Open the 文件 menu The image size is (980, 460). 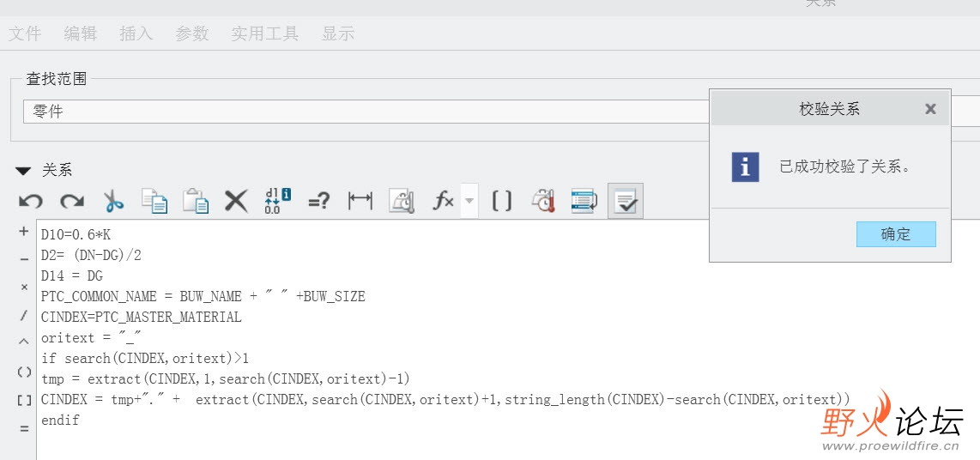[x=25, y=33]
